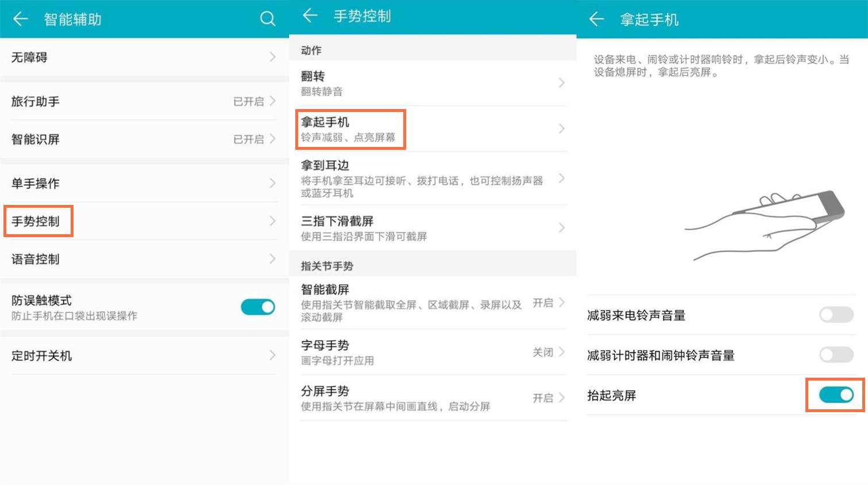The image size is (868, 485).
Task: Click the search icon on 智能辅助 page
Action: pos(268,18)
